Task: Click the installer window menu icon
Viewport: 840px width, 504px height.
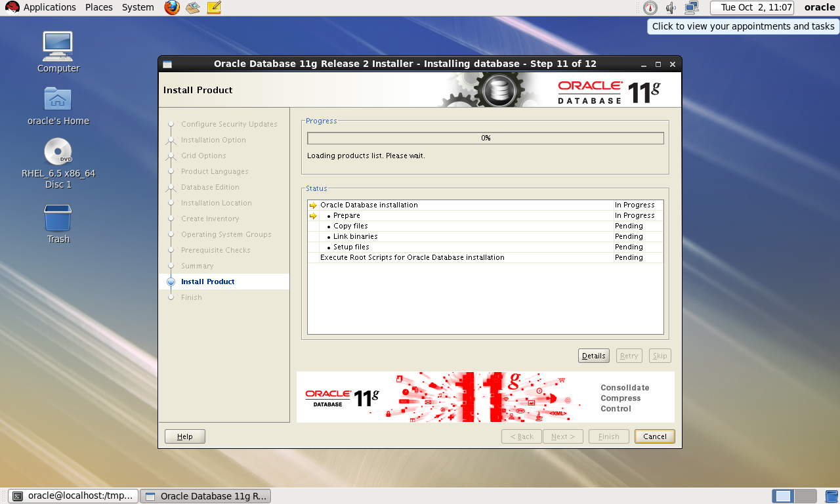Action: click(167, 64)
